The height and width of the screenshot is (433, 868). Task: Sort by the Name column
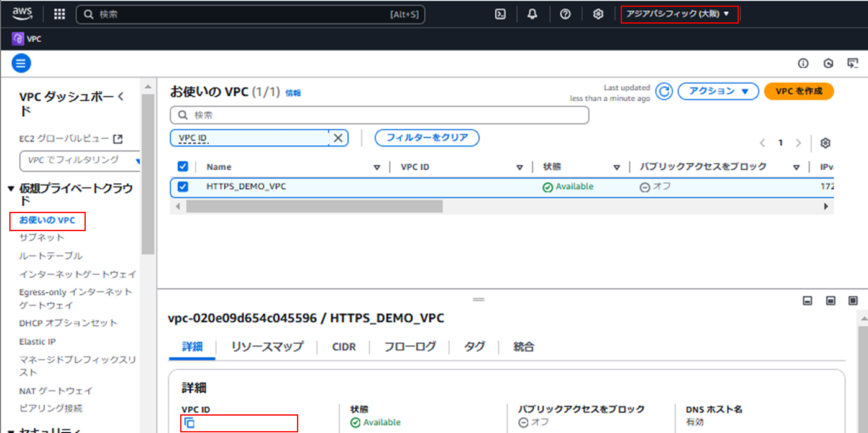(x=377, y=167)
